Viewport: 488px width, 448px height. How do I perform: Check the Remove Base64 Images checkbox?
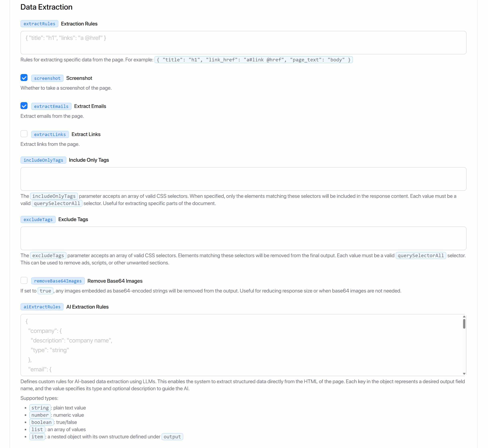(24, 280)
